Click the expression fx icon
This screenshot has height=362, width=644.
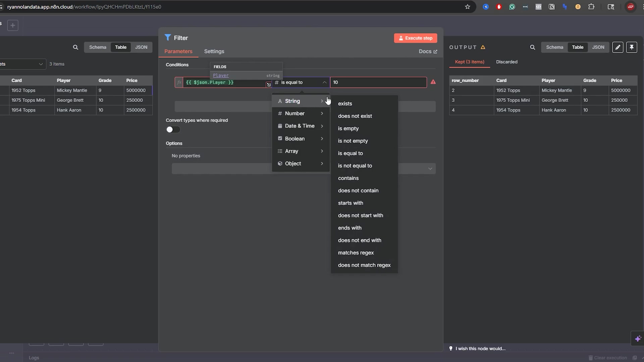[x=179, y=82]
